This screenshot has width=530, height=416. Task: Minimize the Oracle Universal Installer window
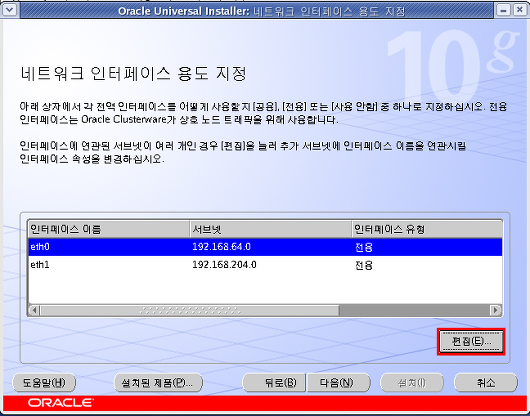click(503, 10)
